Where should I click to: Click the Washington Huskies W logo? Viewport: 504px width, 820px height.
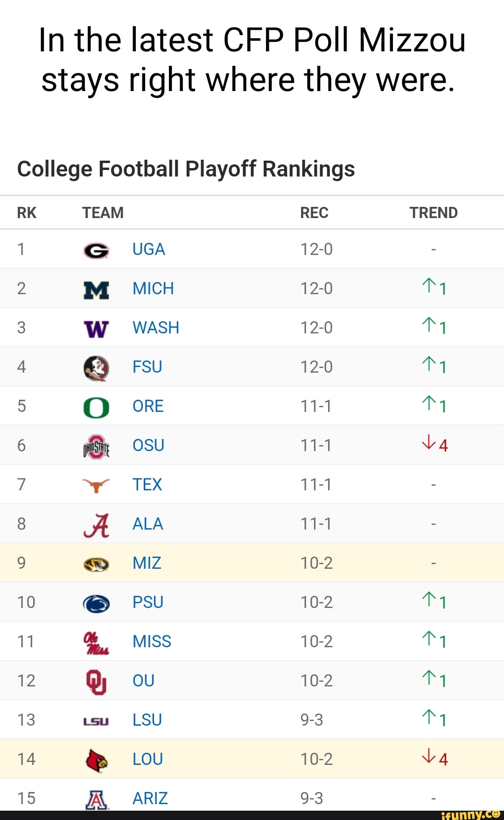pyautogui.click(x=96, y=327)
